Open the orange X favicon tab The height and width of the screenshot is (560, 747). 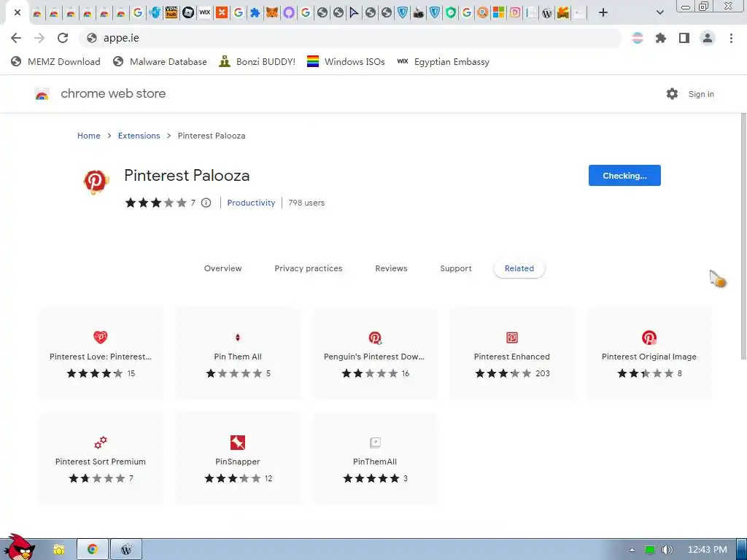(x=222, y=13)
